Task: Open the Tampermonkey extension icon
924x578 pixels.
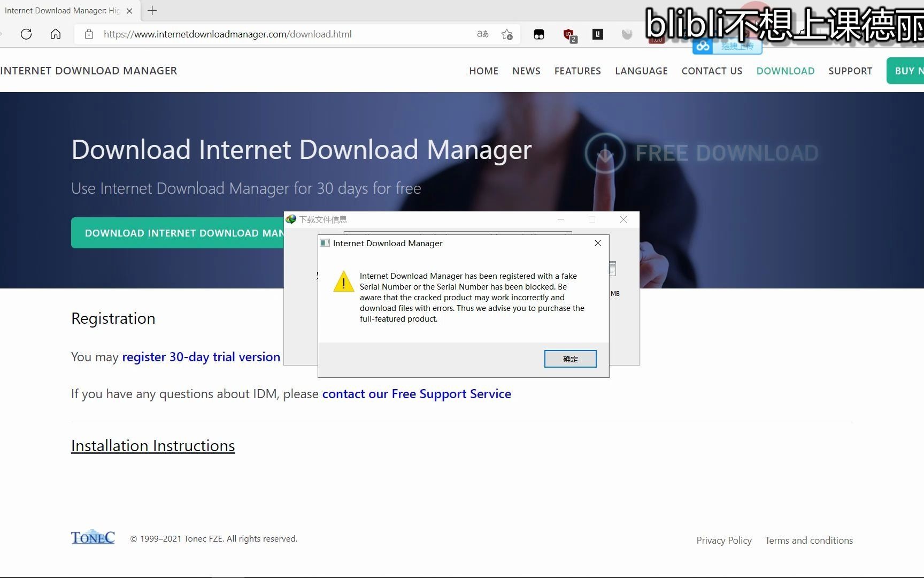Action: click(x=539, y=35)
